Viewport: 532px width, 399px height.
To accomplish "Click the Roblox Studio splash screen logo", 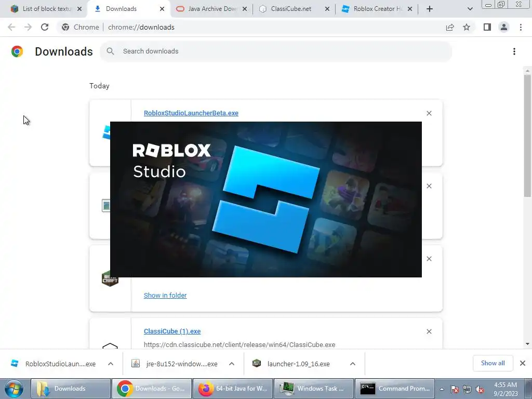I will 265,199.
